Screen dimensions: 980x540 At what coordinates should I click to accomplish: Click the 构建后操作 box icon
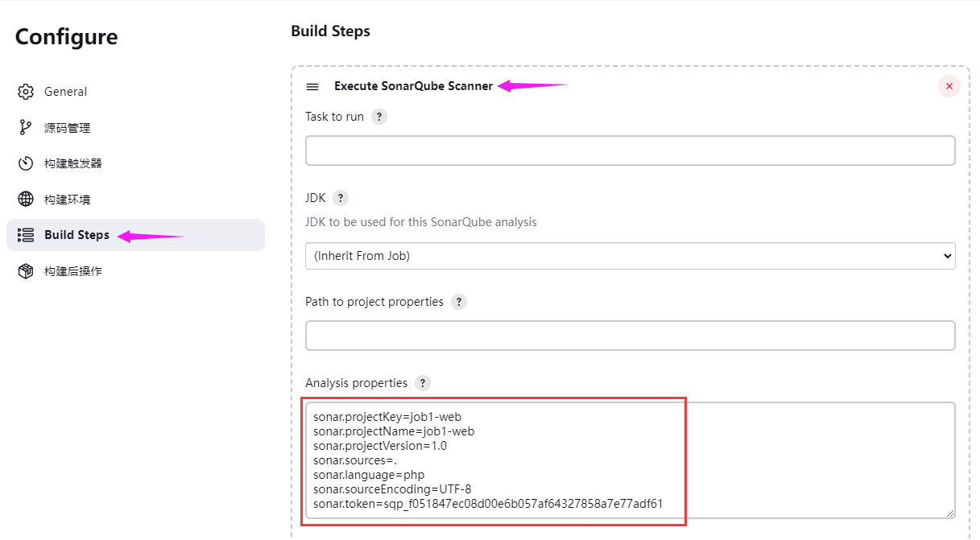point(26,271)
